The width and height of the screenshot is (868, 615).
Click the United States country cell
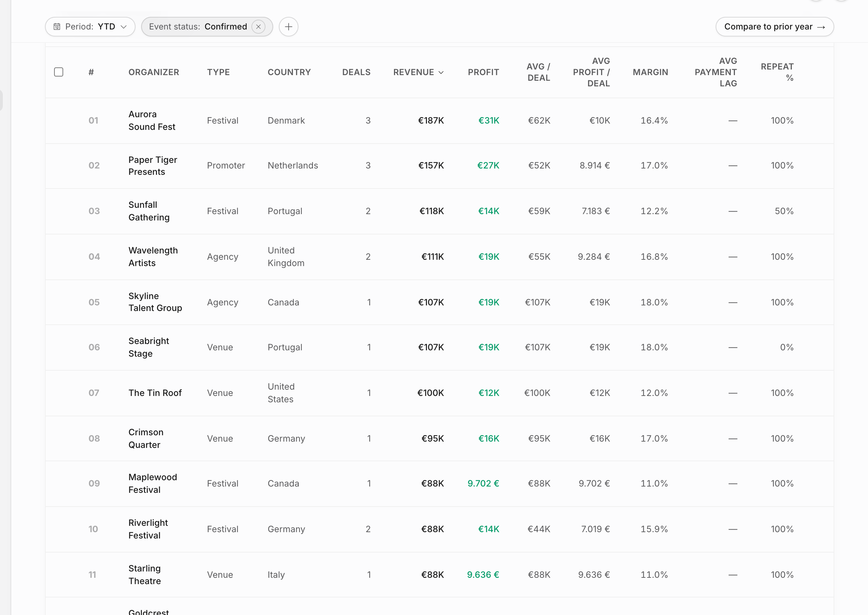pos(281,393)
